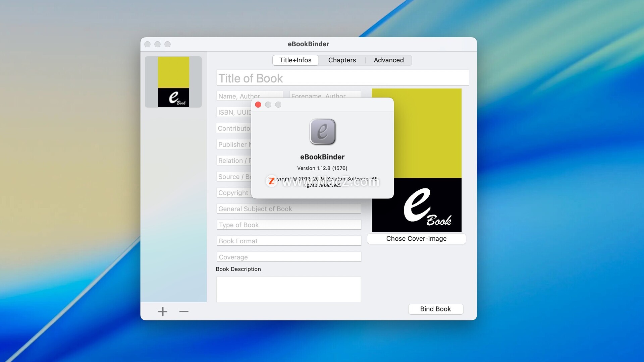Viewport: 644px width, 362px height.
Task: Click the Coverage field
Action: (x=289, y=257)
